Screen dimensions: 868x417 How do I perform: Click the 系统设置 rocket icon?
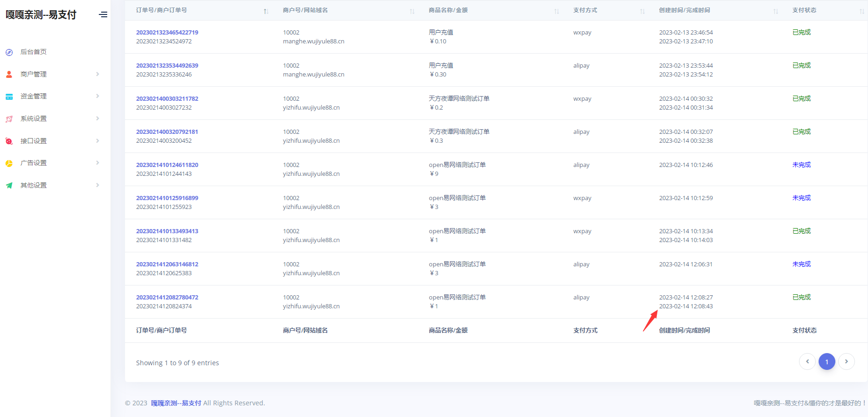tap(9, 119)
